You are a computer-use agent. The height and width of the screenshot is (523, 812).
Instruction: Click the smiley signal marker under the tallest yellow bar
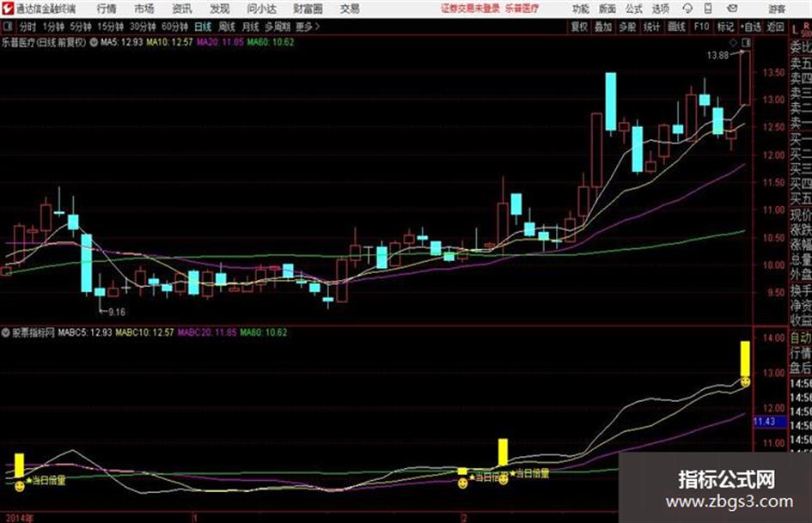[x=745, y=382]
